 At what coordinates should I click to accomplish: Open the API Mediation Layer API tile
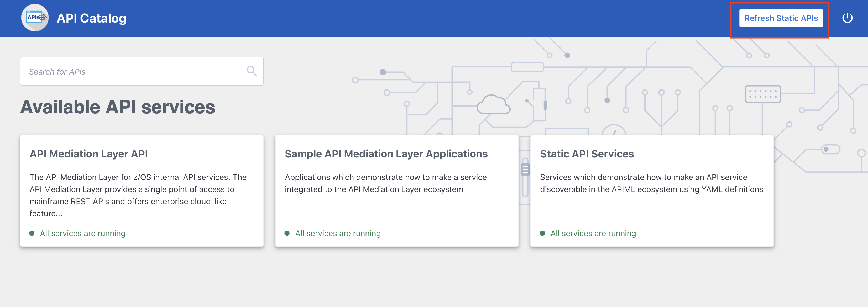[89, 154]
